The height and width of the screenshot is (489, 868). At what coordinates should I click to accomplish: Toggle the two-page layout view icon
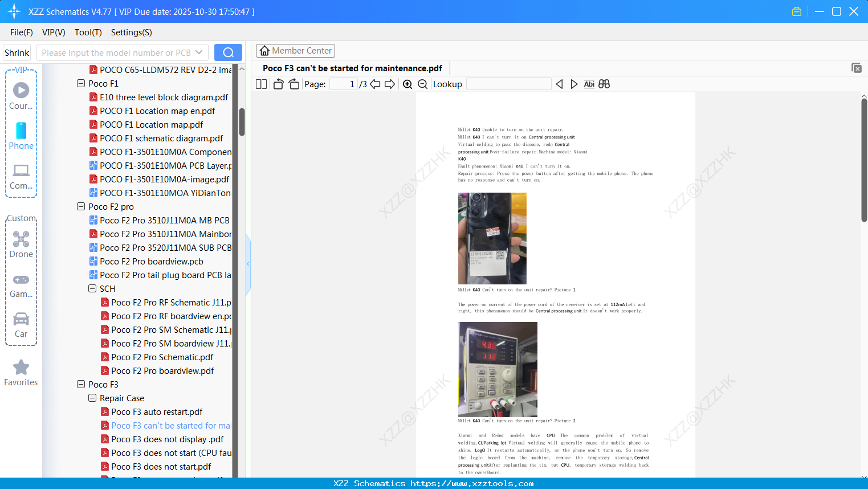coord(261,84)
